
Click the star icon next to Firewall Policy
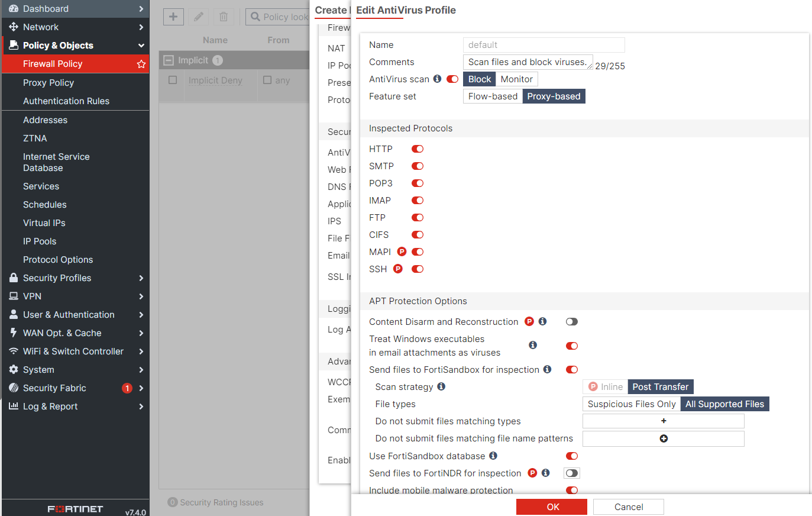[142, 63]
